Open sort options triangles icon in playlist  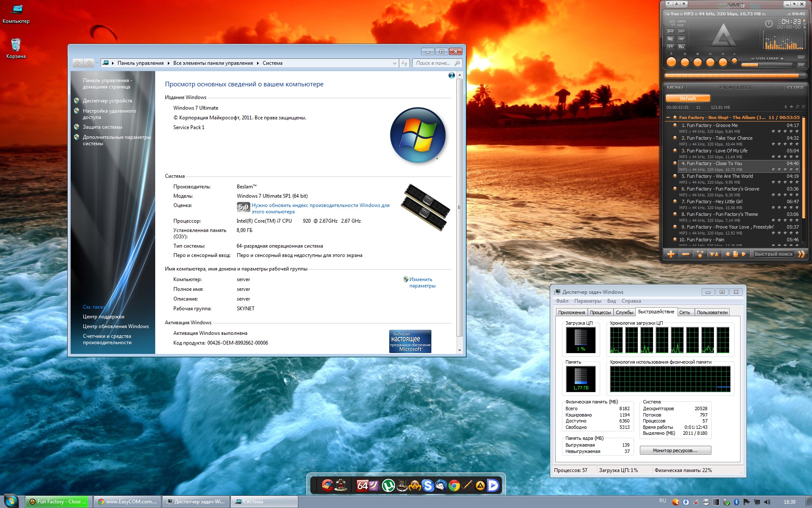714,254
